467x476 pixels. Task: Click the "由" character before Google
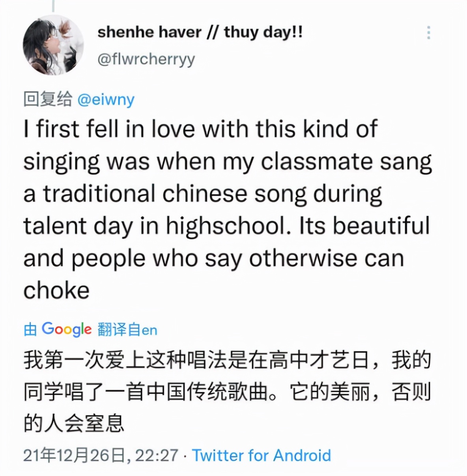30,330
